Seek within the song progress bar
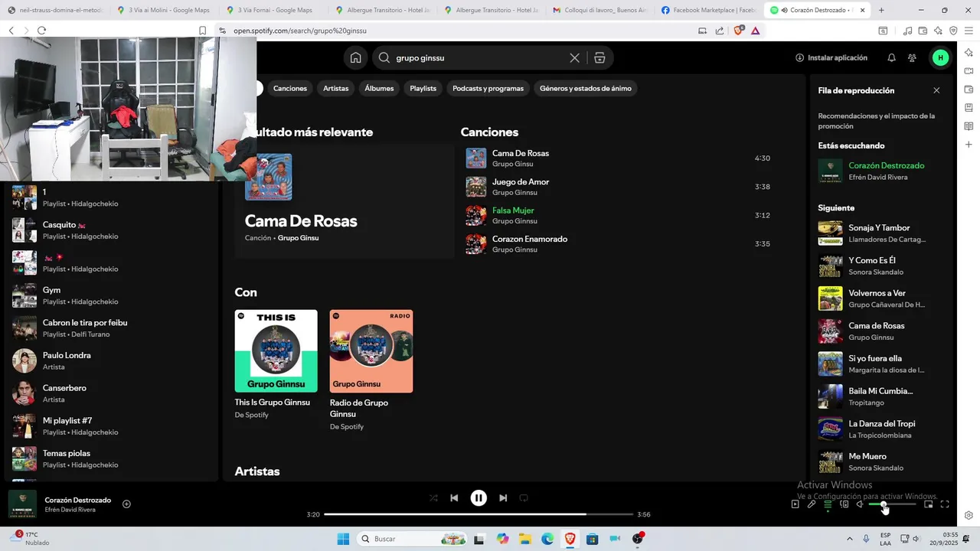The width and height of the screenshot is (980, 551). pos(479,514)
